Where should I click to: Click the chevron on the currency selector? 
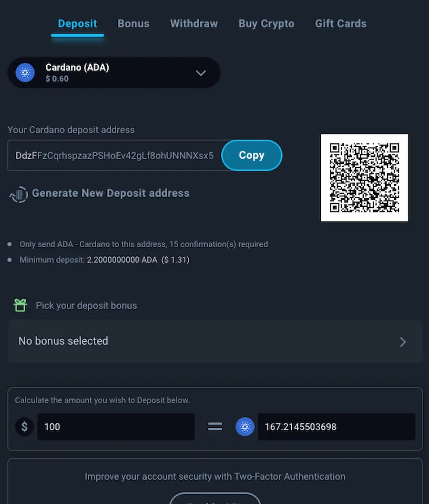tap(201, 73)
